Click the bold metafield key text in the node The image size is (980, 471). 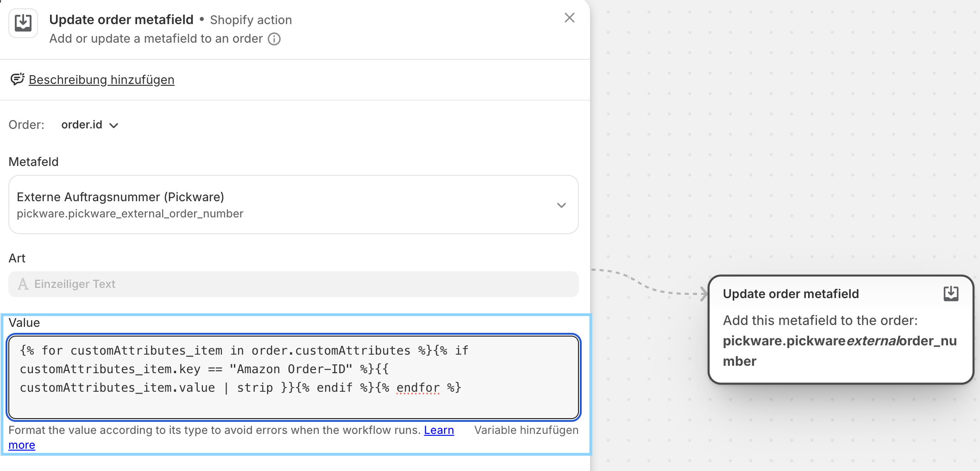pos(839,350)
